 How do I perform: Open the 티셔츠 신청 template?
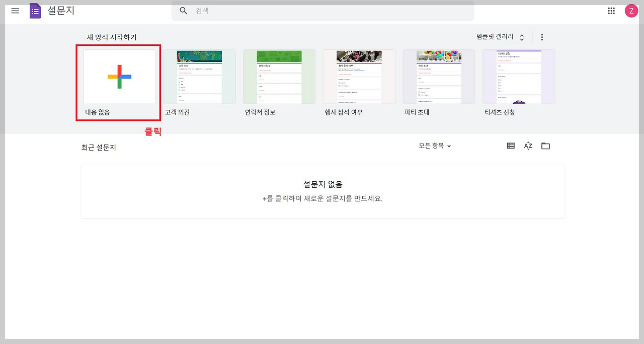click(x=519, y=77)
